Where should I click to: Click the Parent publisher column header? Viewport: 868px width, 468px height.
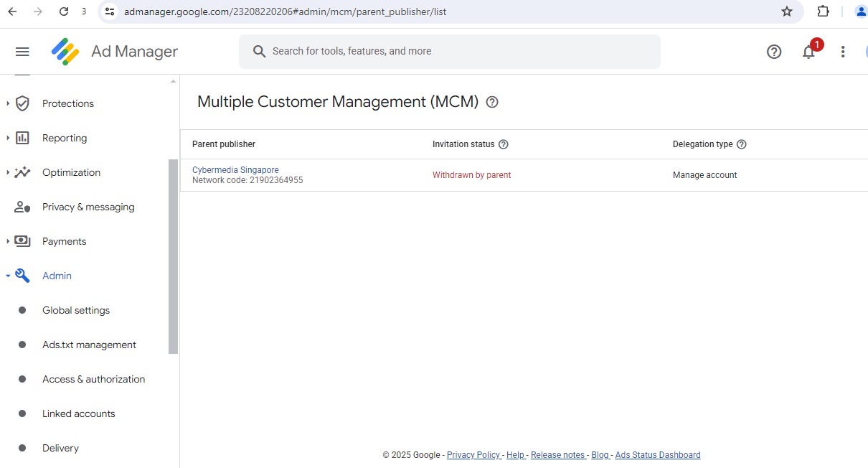pyautogui.click(x=224, y=144)
